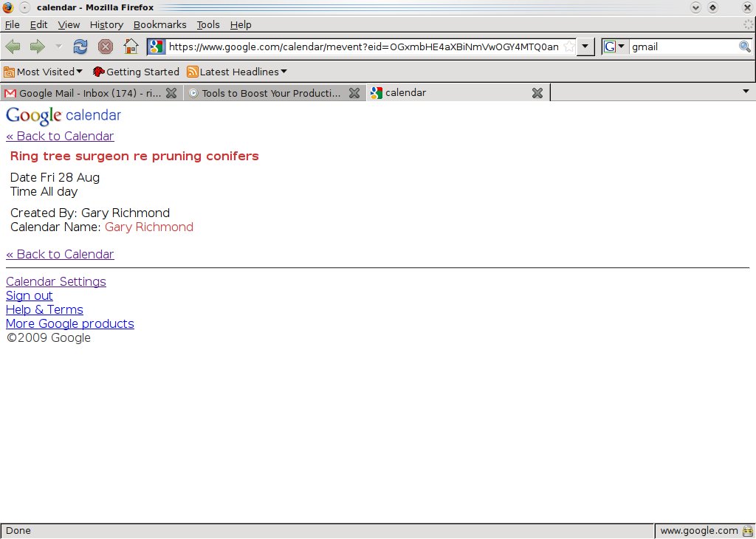Screen dimensions: 756x539
Task: Click the Time All day text
Action: (44, 192)
